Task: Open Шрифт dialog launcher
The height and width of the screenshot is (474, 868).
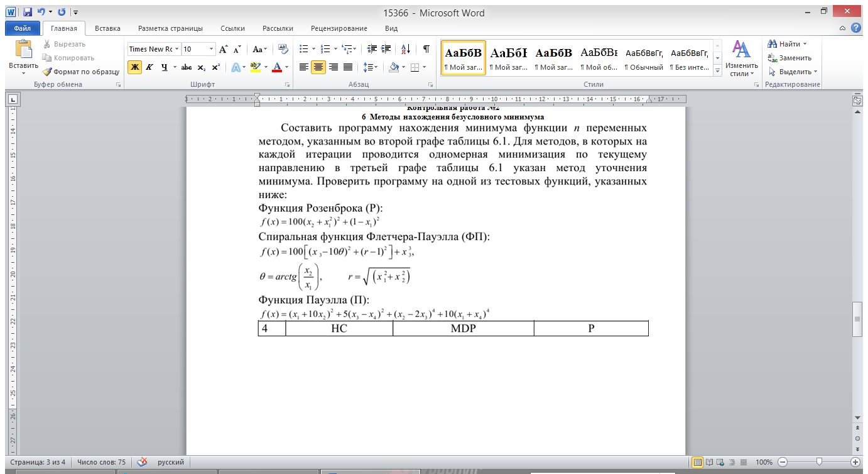Action: point(287,84)
